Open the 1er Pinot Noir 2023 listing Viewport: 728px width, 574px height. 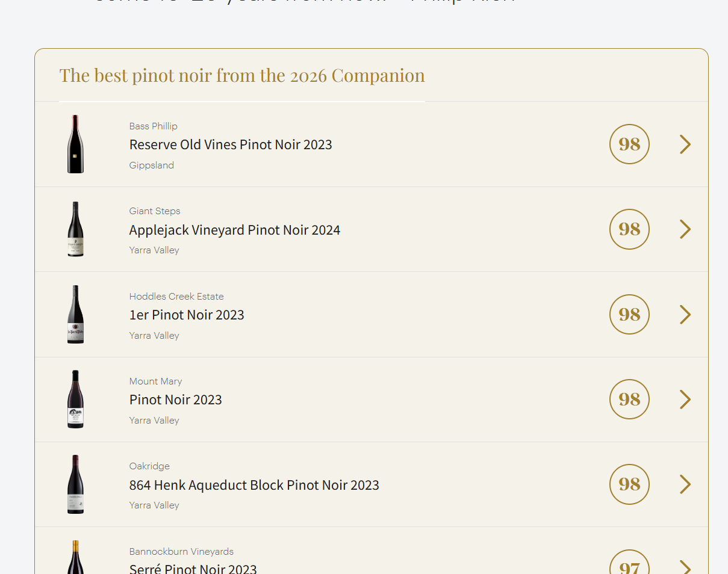click(187, 315)
